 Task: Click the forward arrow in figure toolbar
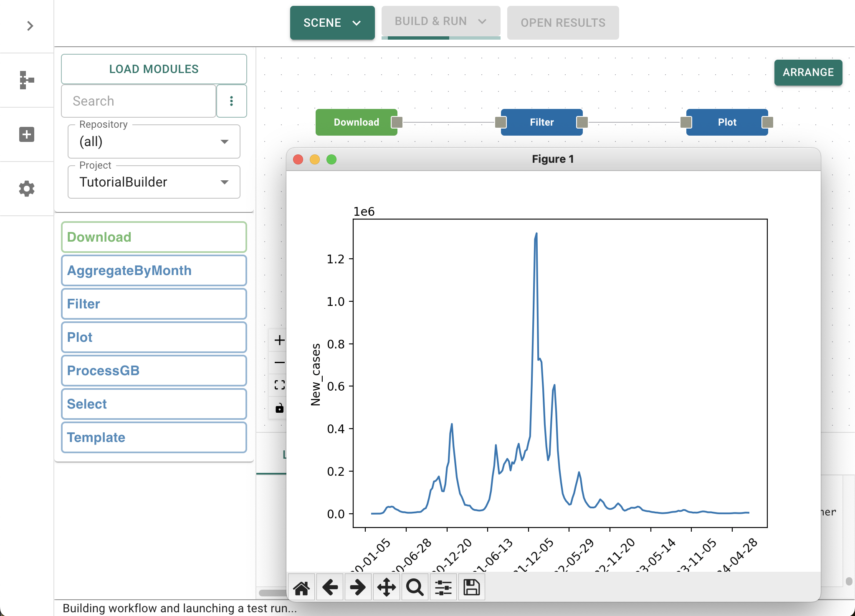(x=358, y=587)
